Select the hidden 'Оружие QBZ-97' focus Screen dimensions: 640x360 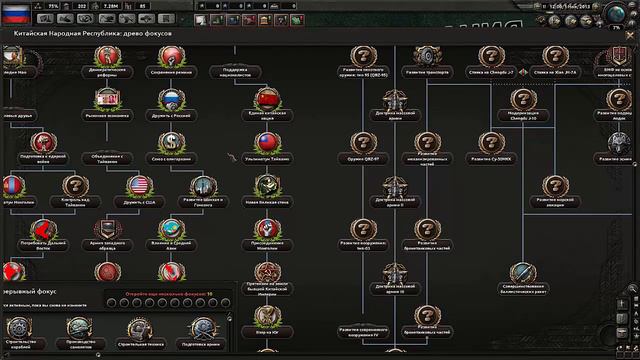coord(363,143)
